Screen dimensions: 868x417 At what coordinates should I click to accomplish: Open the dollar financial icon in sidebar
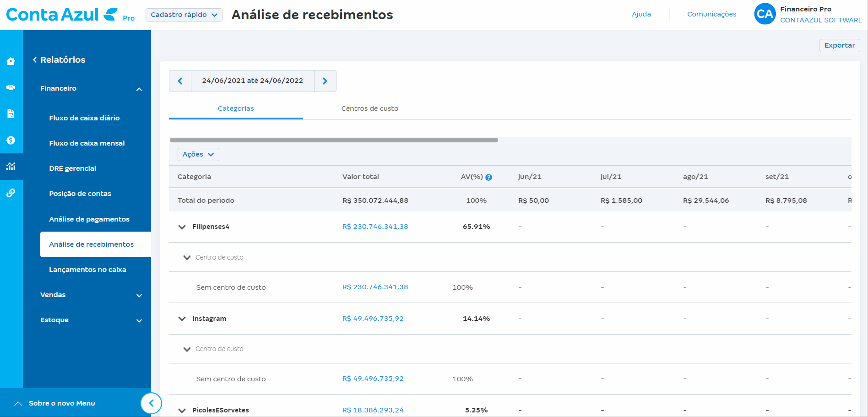click(11, 140)
